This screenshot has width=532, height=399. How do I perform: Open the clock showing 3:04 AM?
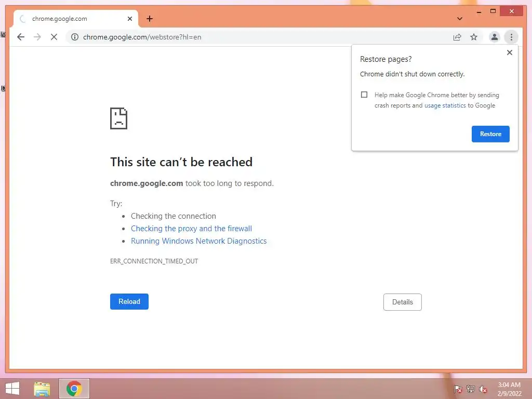[509, 389]
